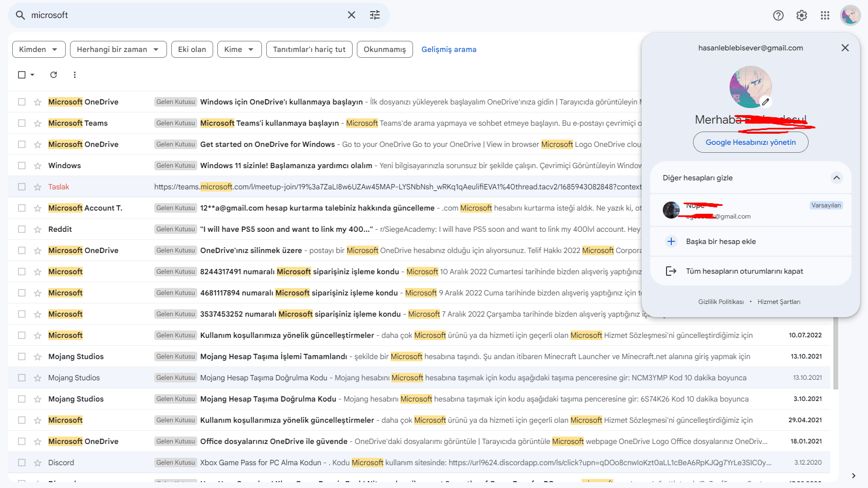Screen dimensions: 868x488
Task: Click in the search mail field
Action: (186, 15)
